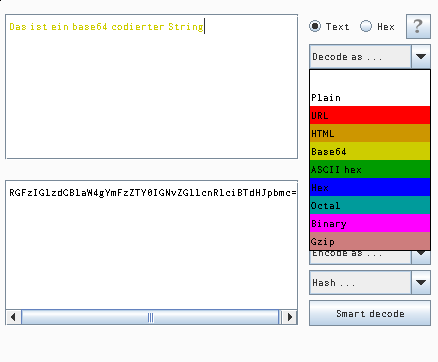Screen dimensions: 438x362
Task: Click the Smart decode button
Action: tap(370, 313)
